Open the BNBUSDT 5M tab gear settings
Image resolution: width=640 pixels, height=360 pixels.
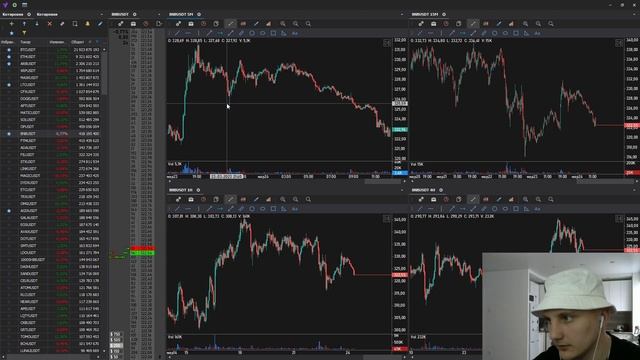199,14
